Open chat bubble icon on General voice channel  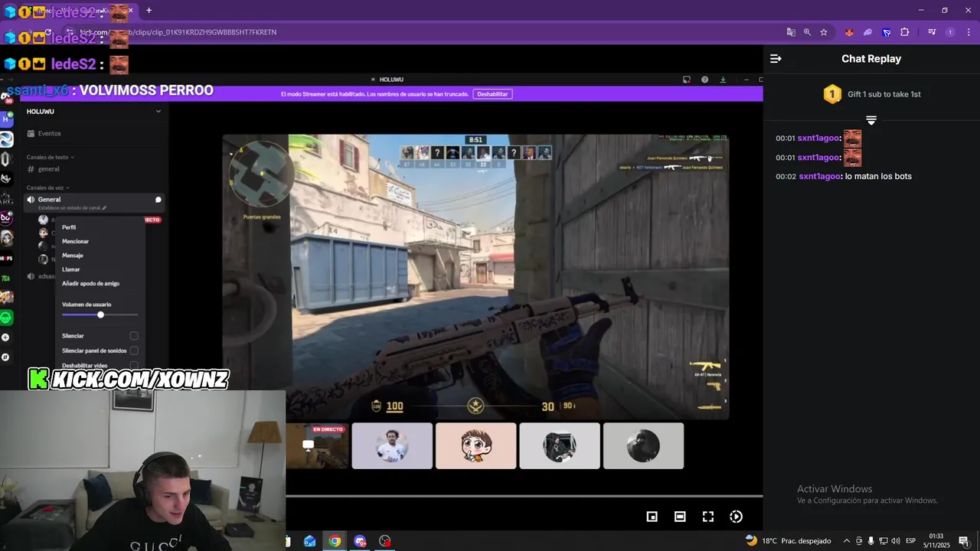[158, 200]
